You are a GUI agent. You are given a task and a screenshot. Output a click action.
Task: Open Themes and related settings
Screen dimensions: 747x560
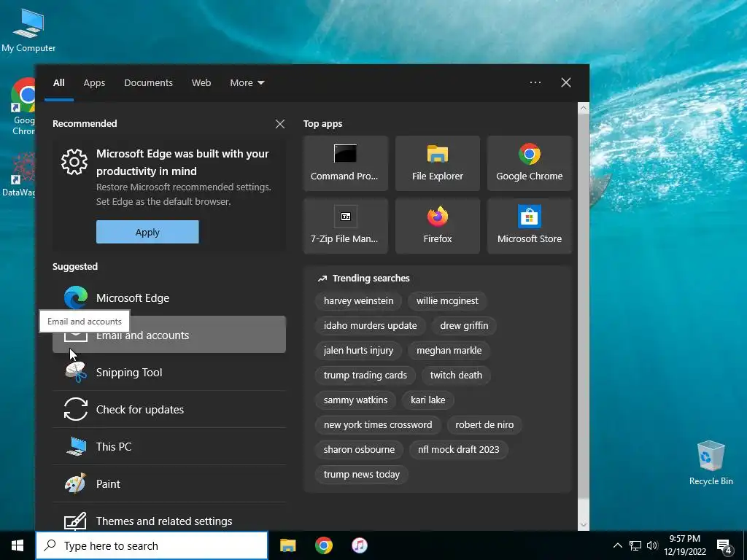point(169,520)
